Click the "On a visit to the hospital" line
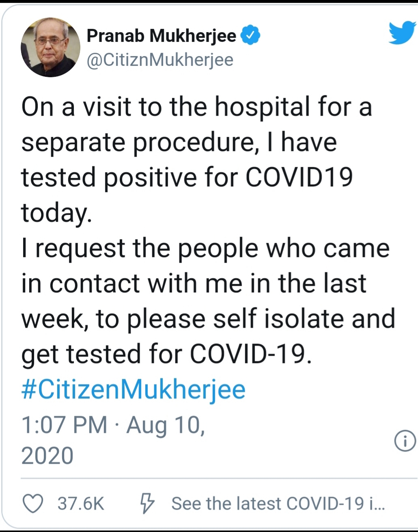This screenshot has height=532, width=418. coord(196,107)
